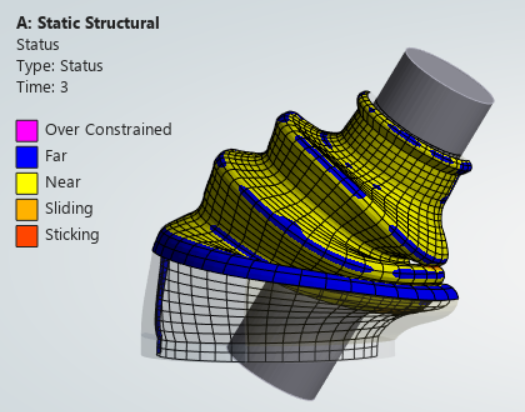Click the 'Sticking' legend label
The image size is (525, 412).
click(72, 235)
